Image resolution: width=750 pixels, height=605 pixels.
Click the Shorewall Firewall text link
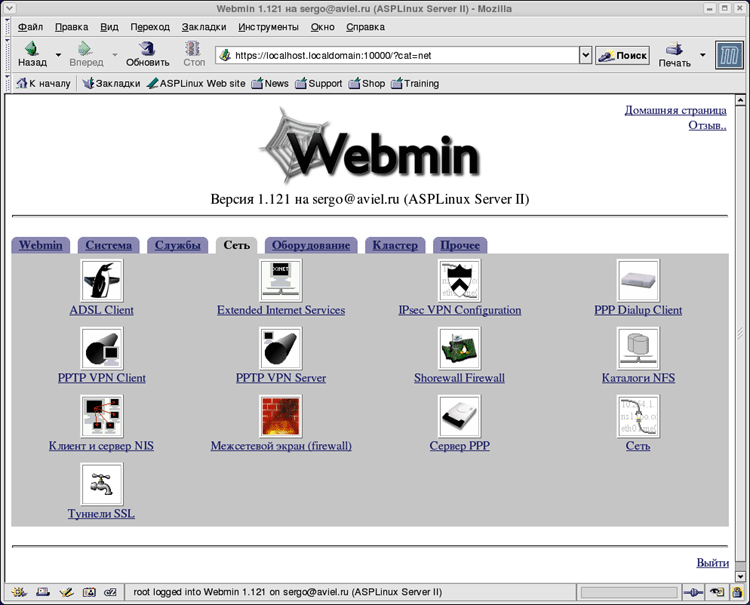[459, 378]
